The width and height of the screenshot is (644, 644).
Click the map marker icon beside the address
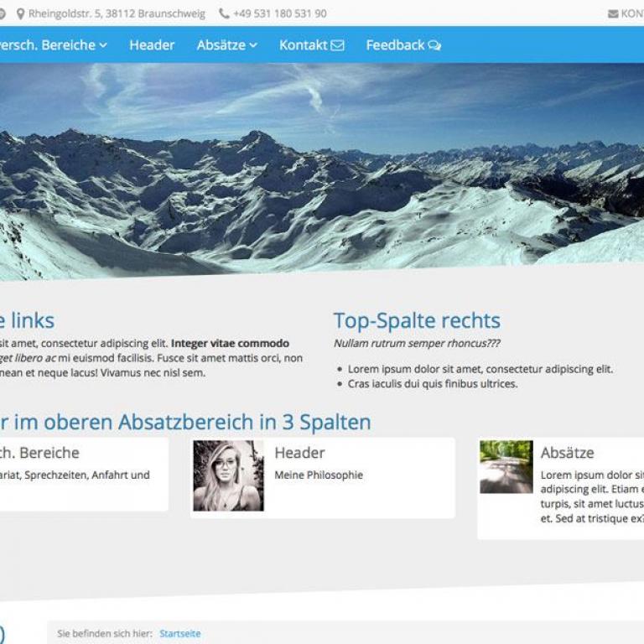pos(20,14)
